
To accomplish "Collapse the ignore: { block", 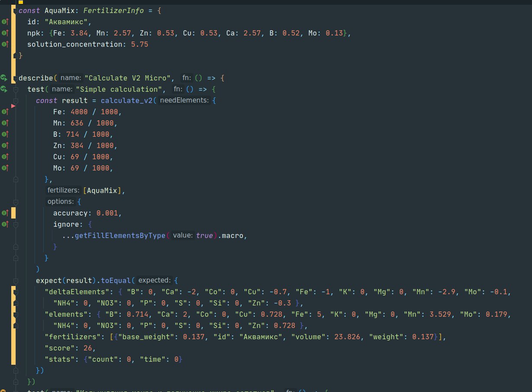I will (x=15, y=224).
